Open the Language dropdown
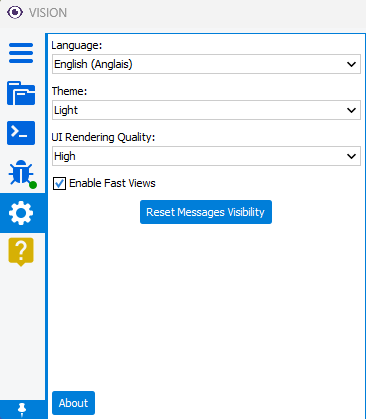Viewport: 366px width, 419px height. tap(206, 64)
